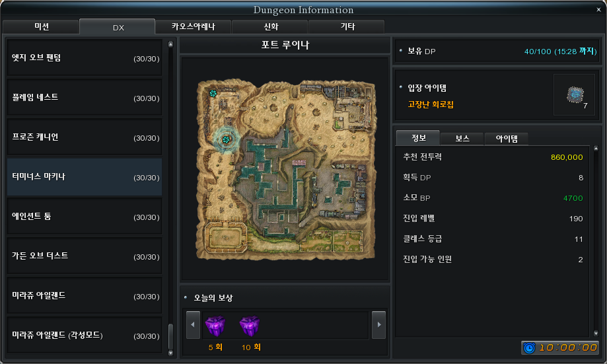Click the large glowing portal marker on map

click(226, 139)
